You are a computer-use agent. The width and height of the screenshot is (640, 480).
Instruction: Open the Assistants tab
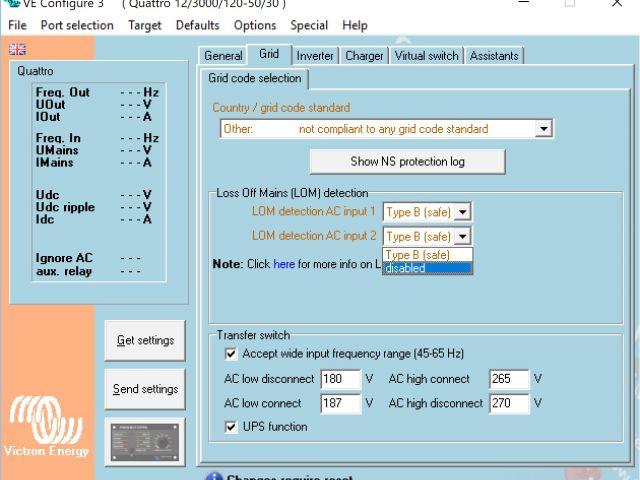click(x=494, y=56)
